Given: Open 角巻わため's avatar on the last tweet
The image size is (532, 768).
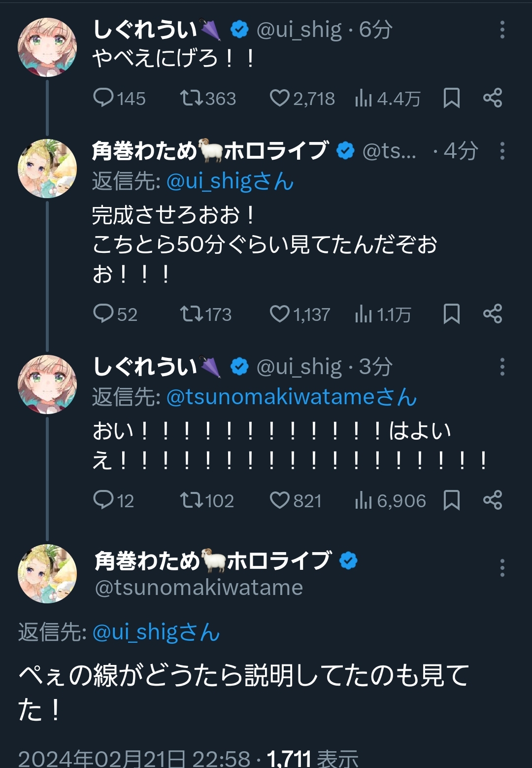Looking at the screenshot, I should pyautogui.click(x=47, y=574).
